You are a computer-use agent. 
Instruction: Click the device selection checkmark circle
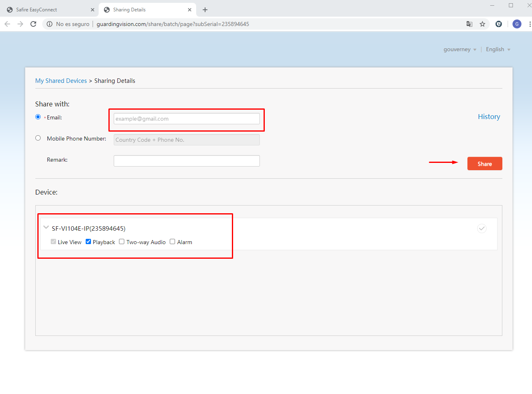tap(482, 228)
